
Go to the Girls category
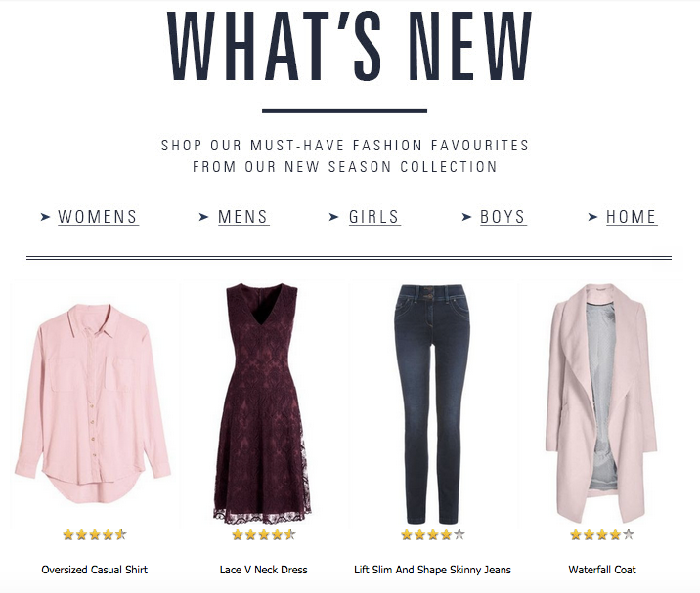pyautogui.click(x=374, y=217)
